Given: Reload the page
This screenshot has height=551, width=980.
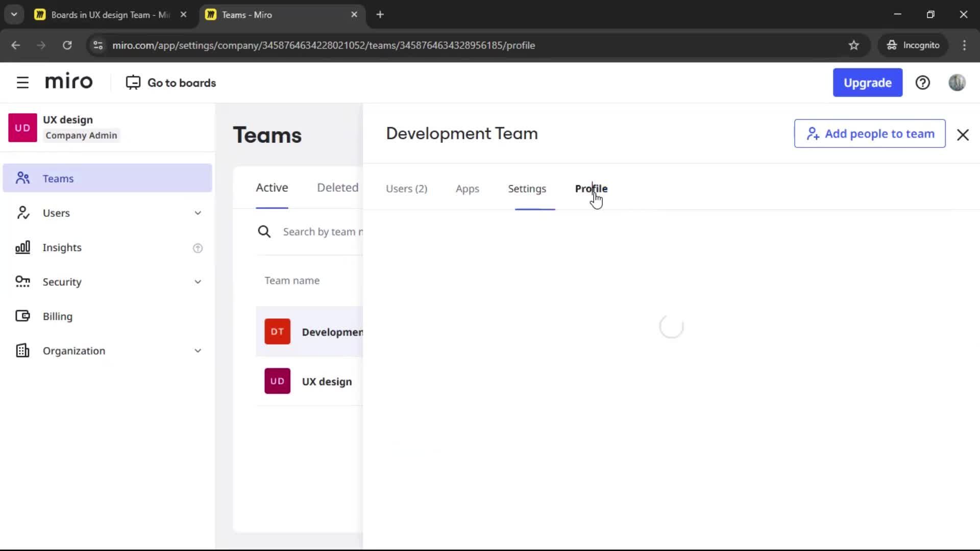Looking at the screenshot, I should point(67,45).
